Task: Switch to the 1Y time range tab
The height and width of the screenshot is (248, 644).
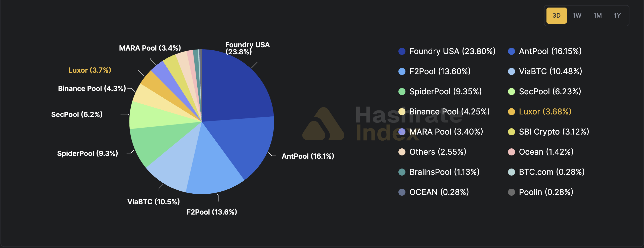Action: [x=617, y=16]
